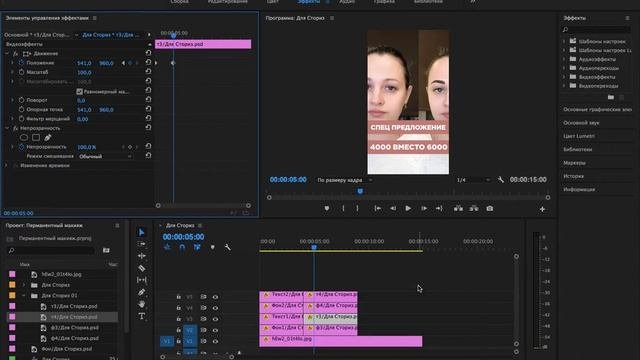Toggle animation stopwatch for Масштаб
The image size is (640, 360).
[x=21, y=72]
